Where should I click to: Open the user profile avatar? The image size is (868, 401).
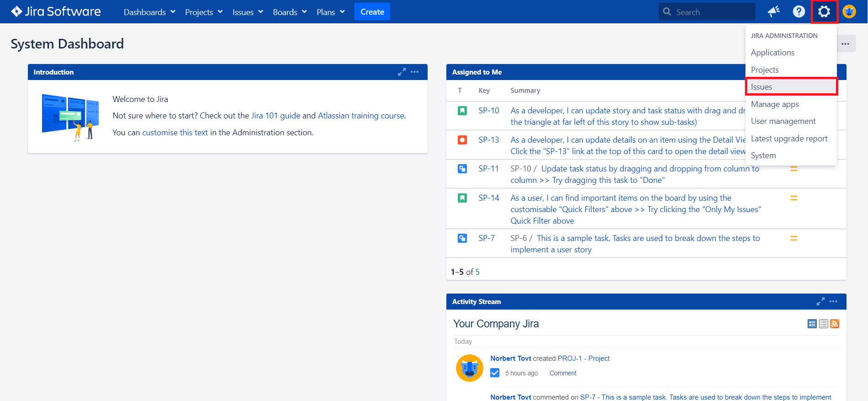point(849,12)
